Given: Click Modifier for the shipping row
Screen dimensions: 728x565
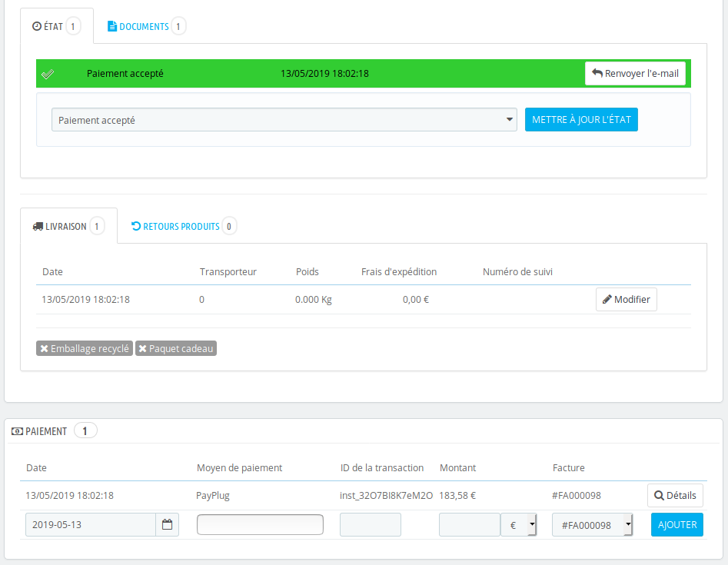Looking at the screenshot, I should (x=626, y=300).
